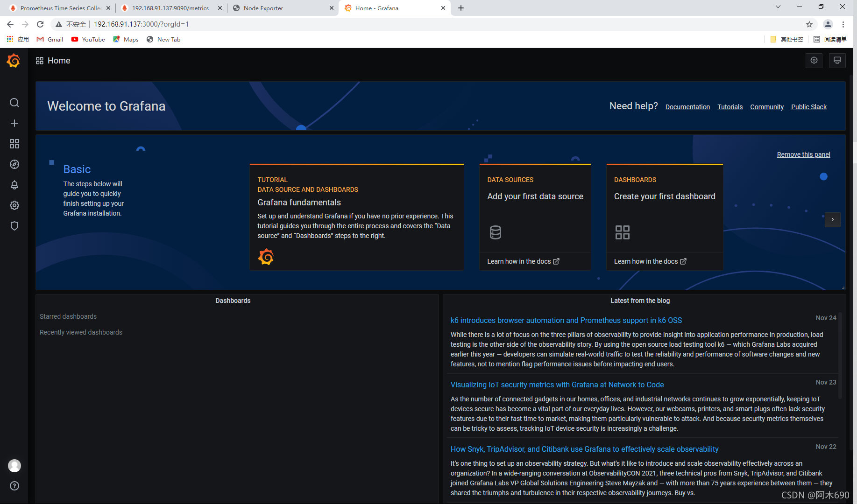Open the Snyk, TripAdvisor, Citibank blog post
The height and width of the screenshot is (504, 857).
pyautogui.click(x=584, y=449)
